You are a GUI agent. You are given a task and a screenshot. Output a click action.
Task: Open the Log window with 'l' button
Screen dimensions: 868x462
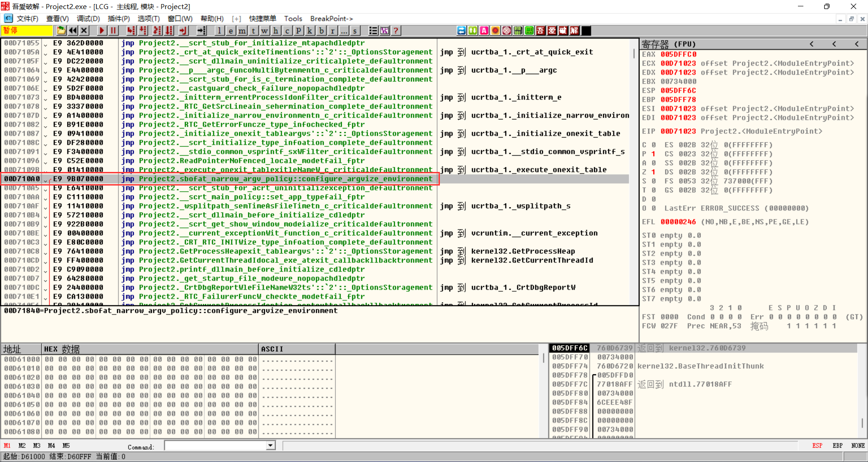[x=219, y=30]
